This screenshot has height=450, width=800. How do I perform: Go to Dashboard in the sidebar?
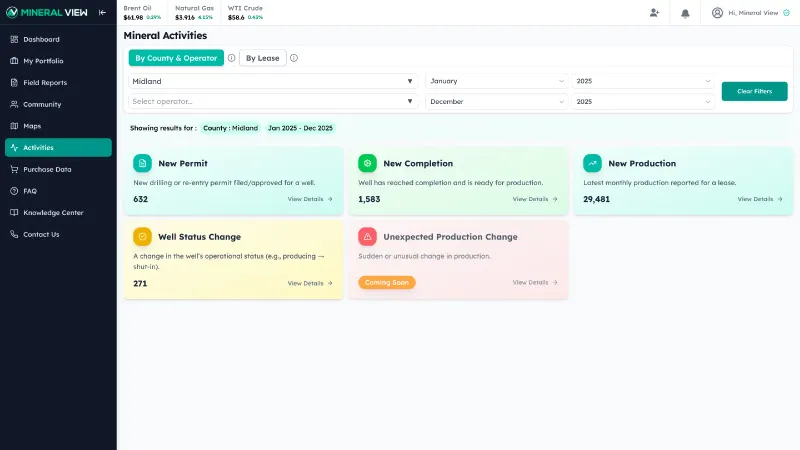(x=58, y=39)
